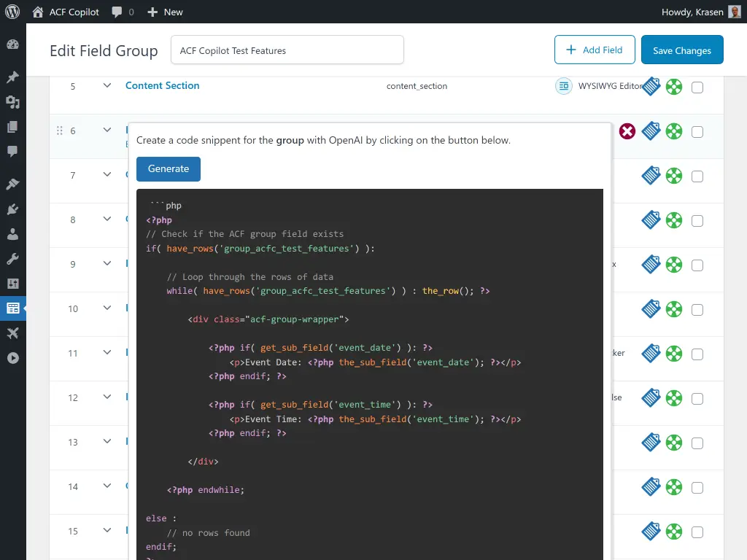Open the highlighted ACF Custom Fields sidebar icon
747x560 pixels.
(12, 308)
